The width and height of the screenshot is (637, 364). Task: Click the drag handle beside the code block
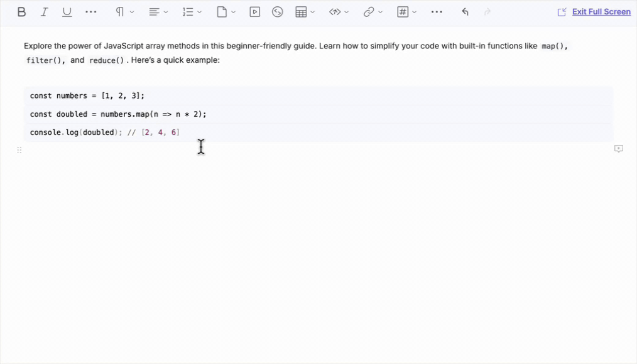point(19,149)
